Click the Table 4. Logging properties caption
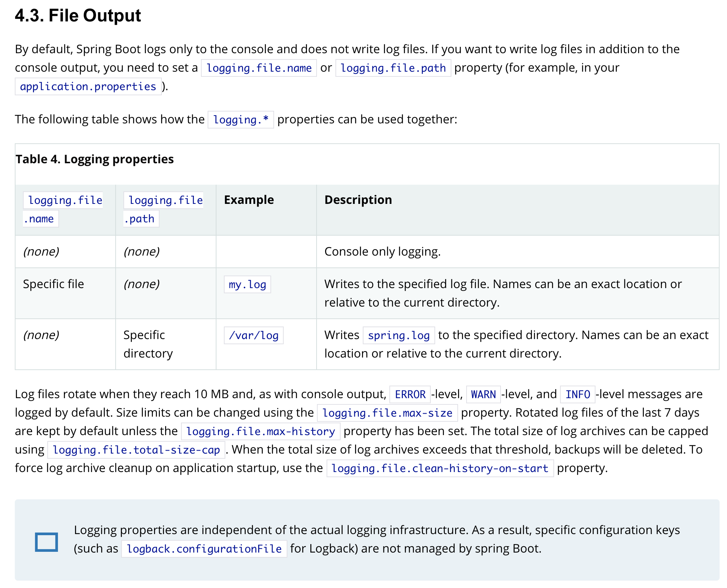Screen dimensions: 727x588 (95, 159)
